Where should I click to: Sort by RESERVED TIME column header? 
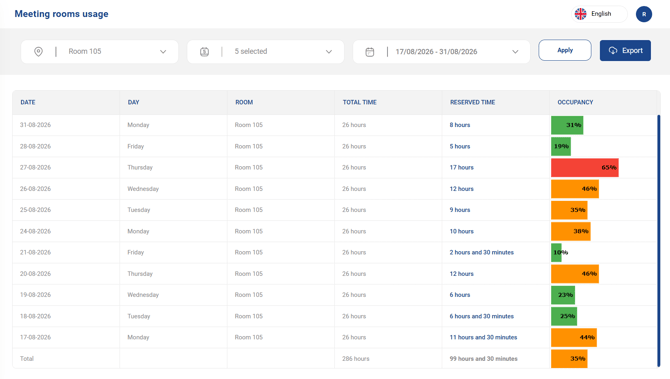click(x=472, y=103)
